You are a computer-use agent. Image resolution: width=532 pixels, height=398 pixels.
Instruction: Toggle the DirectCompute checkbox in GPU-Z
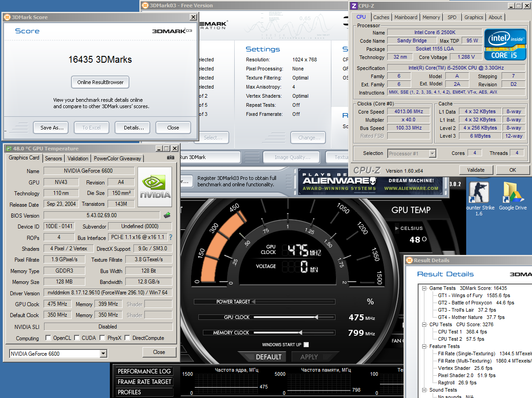pos(128,338)
